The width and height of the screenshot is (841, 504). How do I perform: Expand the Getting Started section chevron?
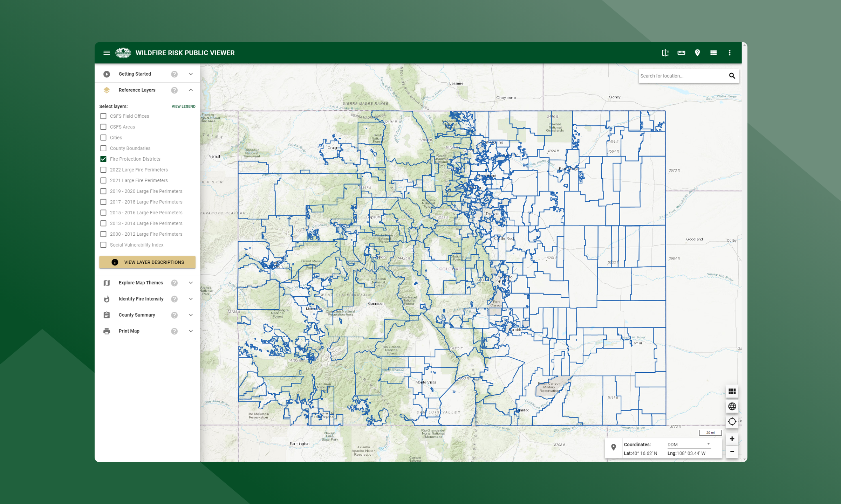click(x=191, y=74)
